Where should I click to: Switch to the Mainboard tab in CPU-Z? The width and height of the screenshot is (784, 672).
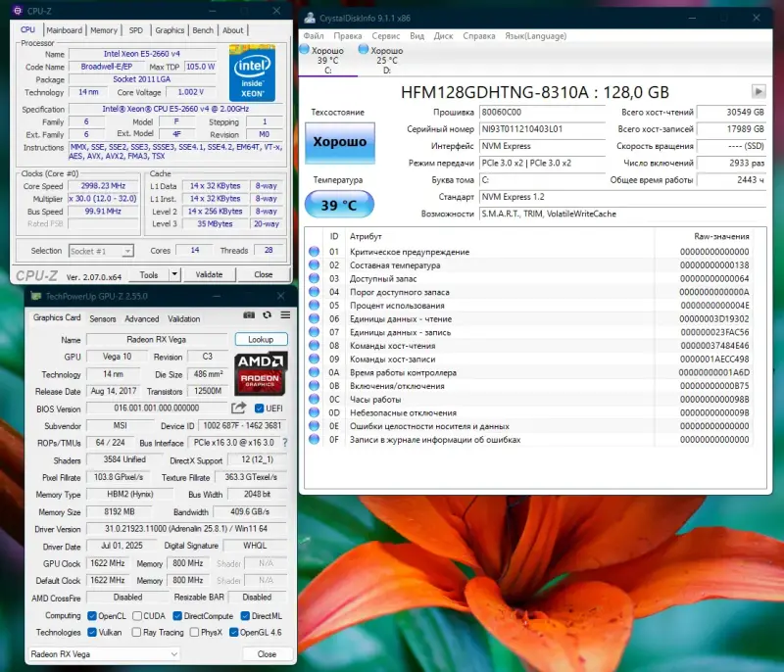point(65,30)
